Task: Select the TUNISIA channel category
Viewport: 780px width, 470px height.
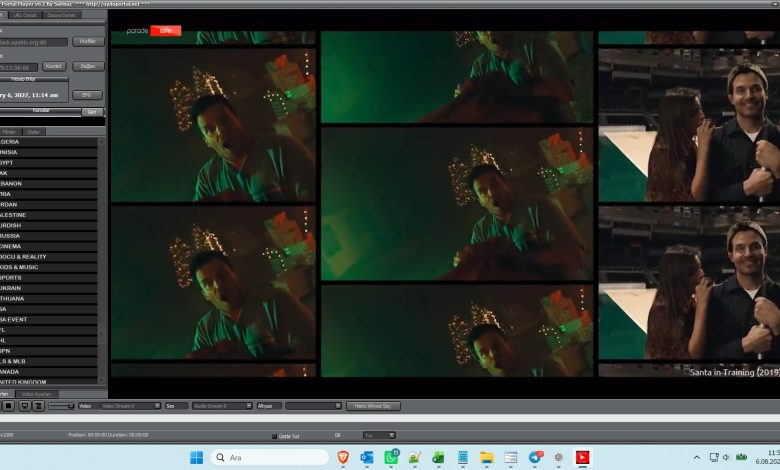Action: pos(48,152)
